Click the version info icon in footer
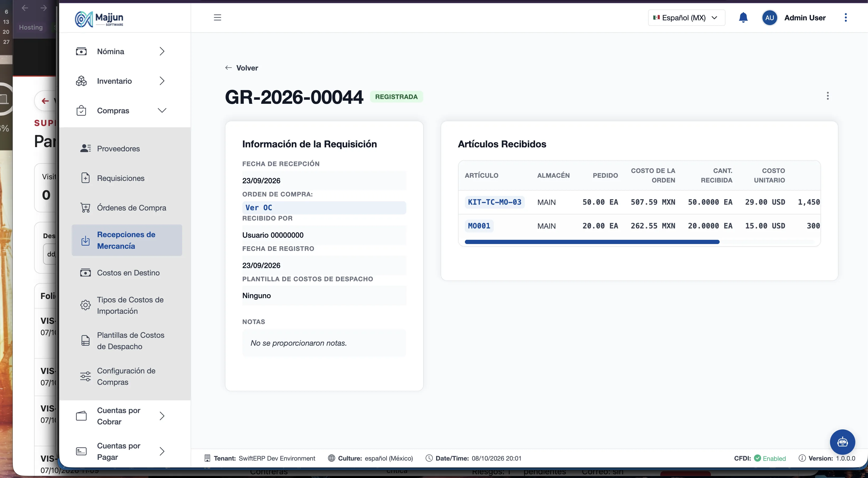 tap(802, 458)
